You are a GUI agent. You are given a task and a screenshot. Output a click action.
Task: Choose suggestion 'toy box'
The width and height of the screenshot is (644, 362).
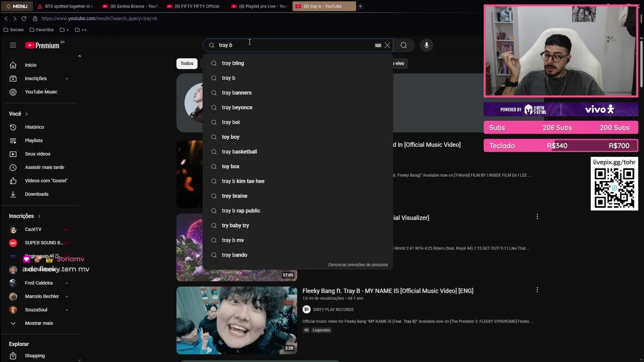tap(298, 166)
